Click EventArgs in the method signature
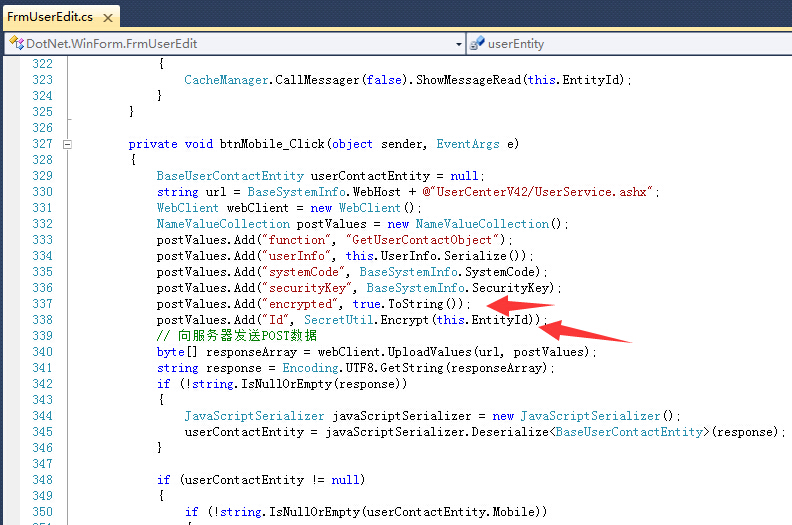792x525 pixels. (468, 144)
